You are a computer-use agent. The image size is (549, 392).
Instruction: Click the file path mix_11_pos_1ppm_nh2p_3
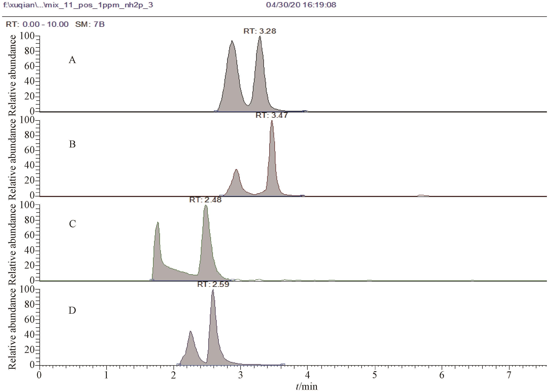(78, 5)
